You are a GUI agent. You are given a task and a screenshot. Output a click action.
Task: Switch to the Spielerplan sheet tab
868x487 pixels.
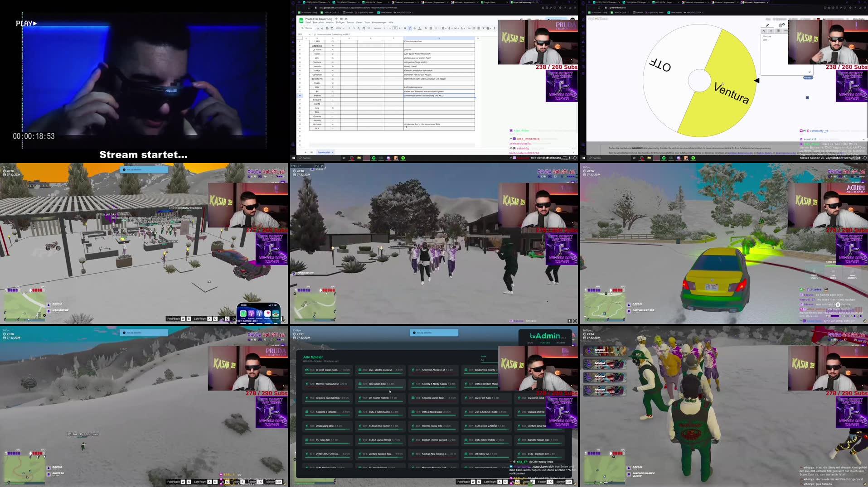point(324,152)
